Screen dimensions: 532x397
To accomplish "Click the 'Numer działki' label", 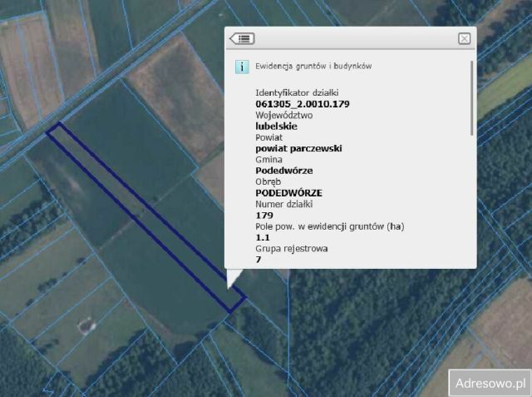I will (x=284, y=204).
